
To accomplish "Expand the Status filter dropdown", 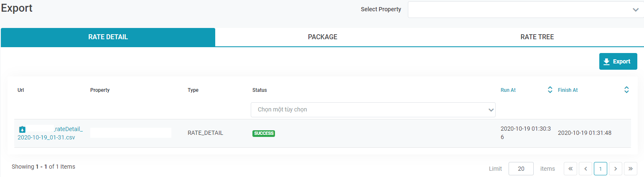I will click(373, 110).
